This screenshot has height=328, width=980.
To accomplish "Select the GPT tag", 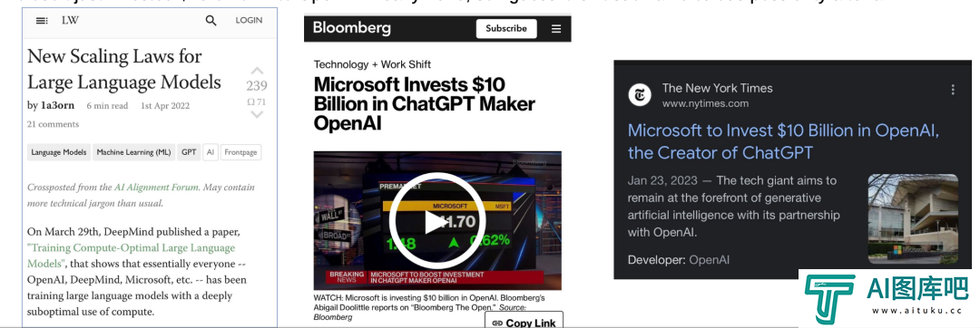I will tap(189, 152).
